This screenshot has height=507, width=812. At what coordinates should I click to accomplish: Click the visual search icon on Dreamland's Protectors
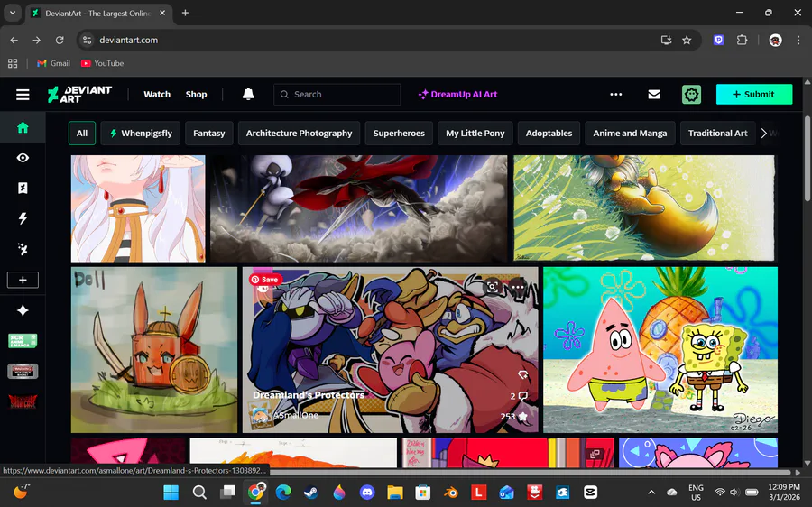coord(493,286)
